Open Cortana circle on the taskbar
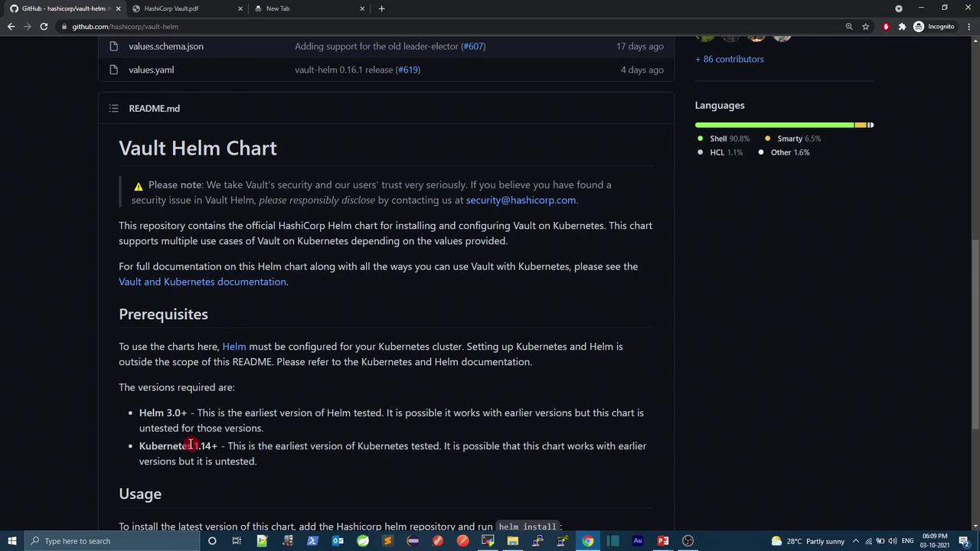 pos(212,541)
